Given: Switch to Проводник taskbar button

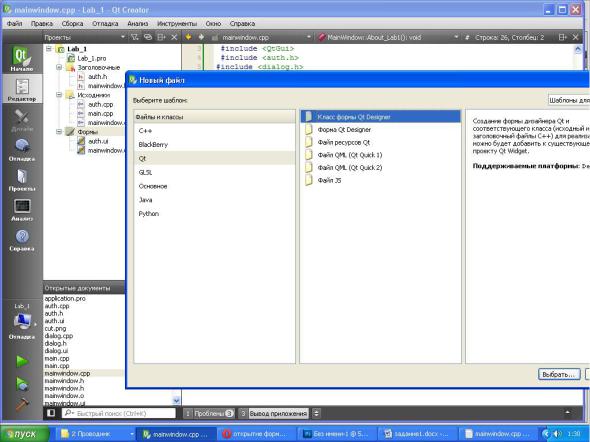Looking at the screenshot, I should click(x=96, y=434).
